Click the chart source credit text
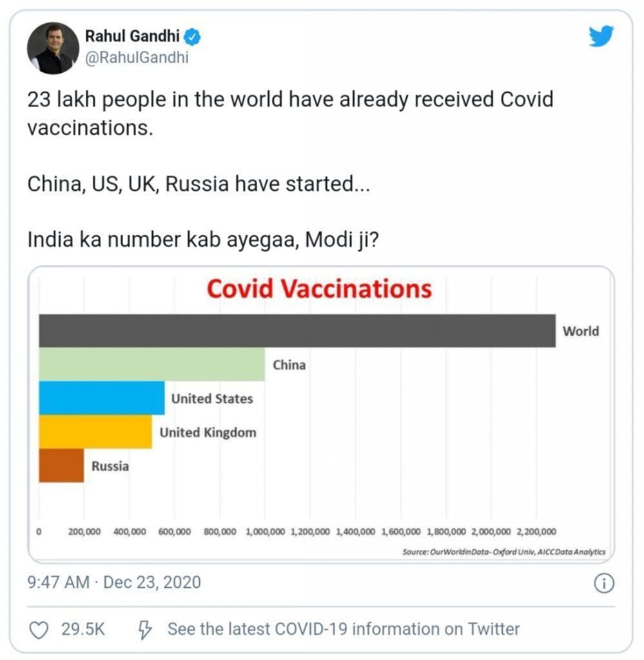 point(503,552)
